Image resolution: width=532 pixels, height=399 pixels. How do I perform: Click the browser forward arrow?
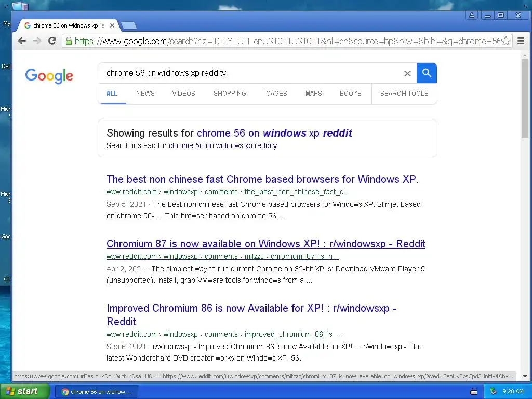click(37, 41)
